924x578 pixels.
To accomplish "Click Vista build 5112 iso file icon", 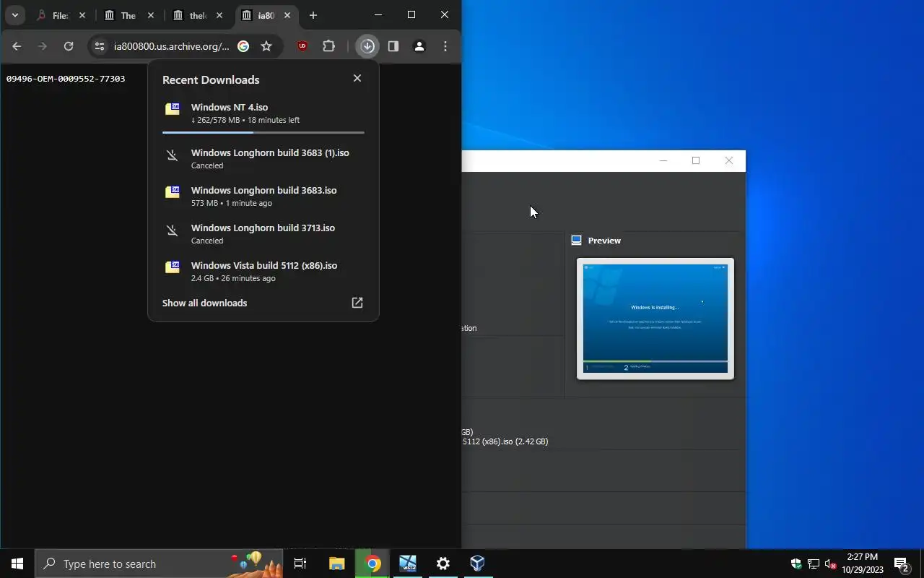I will 173,267.
